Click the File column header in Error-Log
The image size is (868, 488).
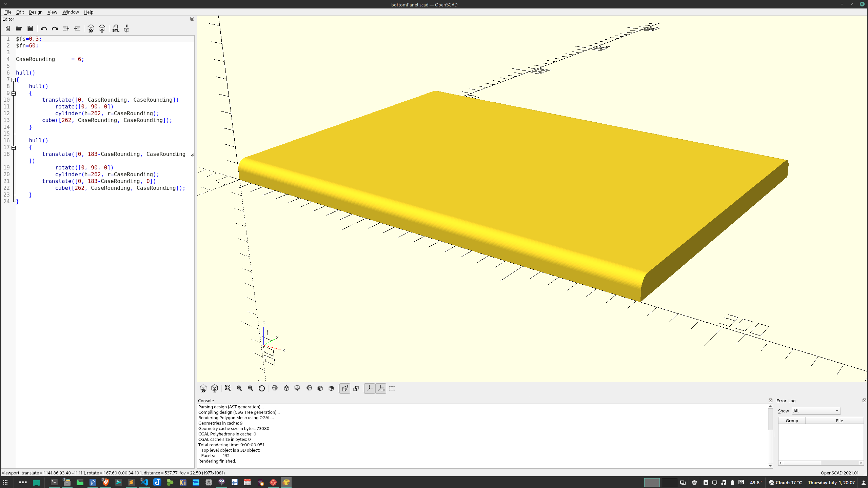click(839, 421)
